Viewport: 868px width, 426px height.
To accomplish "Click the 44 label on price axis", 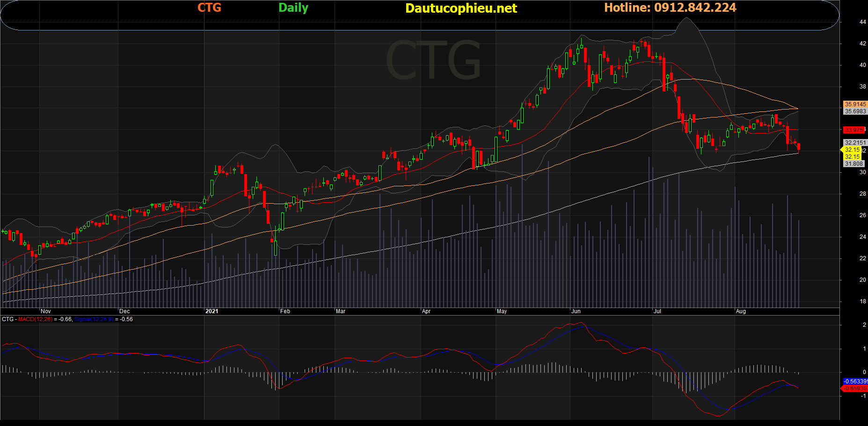I will [862, 22].
